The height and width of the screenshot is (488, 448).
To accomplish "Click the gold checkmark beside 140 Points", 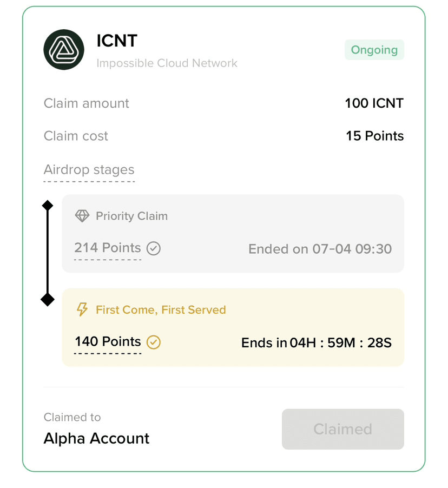I will point(154,342).
